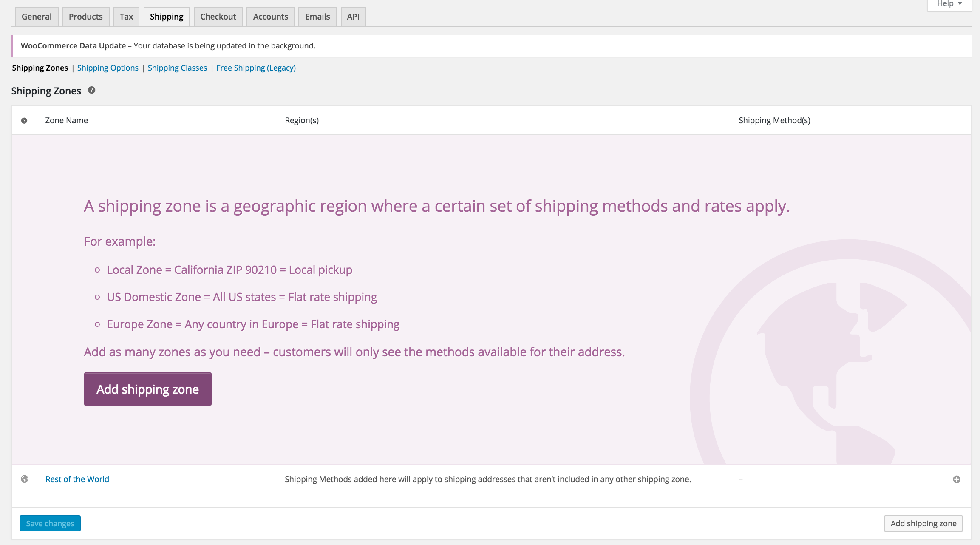
Task: Open the Rest of the World zone
Action: pos(77,479)
